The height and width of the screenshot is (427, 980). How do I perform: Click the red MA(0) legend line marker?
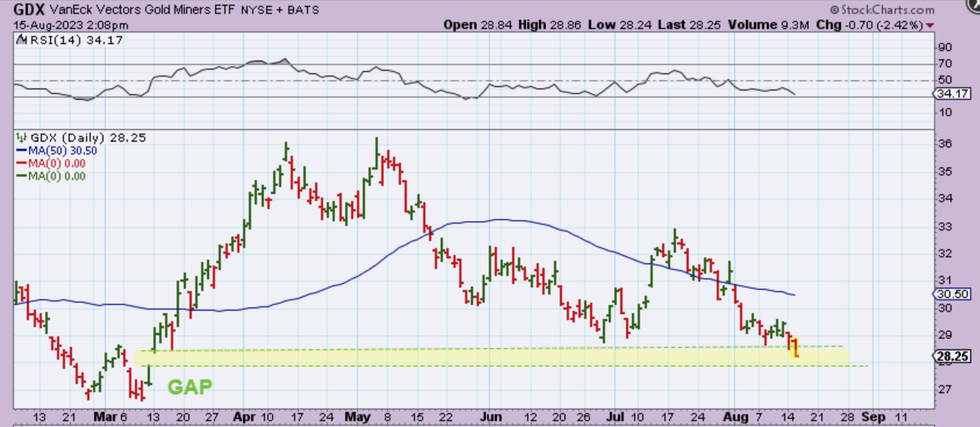click(x=22, y=164)
